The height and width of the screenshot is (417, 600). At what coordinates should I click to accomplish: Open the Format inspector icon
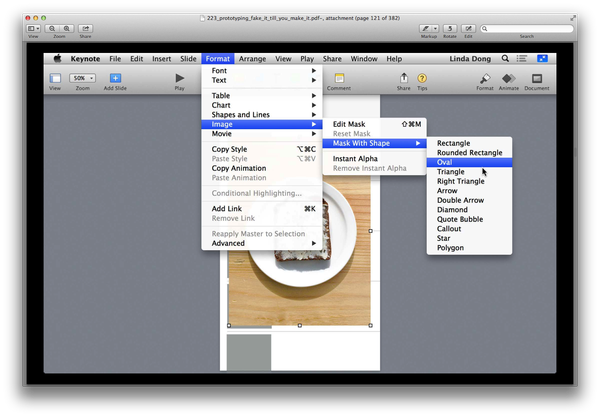click(x=484, y=78)
